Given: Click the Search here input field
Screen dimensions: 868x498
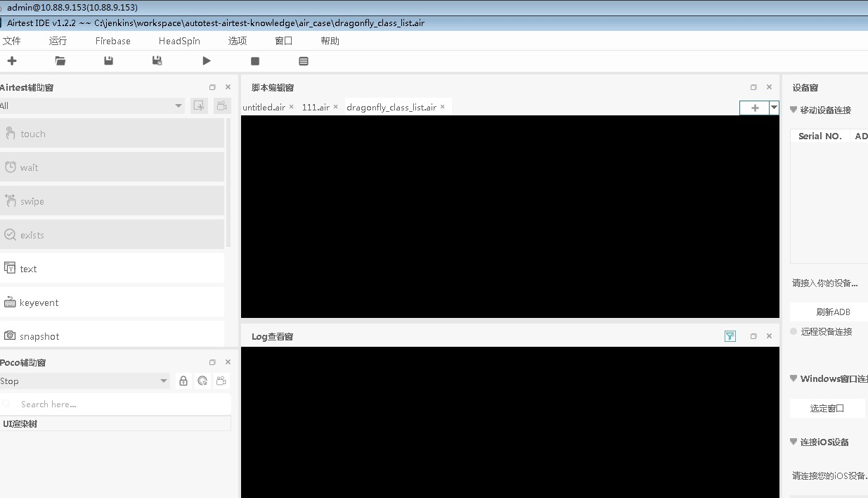Looking at the screenshot, I should [116, 404].
